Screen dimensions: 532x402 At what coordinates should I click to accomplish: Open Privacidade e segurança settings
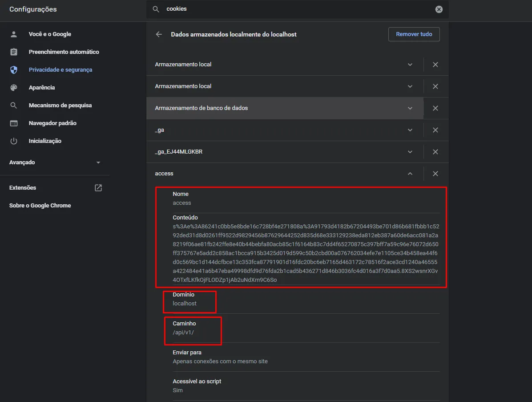60,70
